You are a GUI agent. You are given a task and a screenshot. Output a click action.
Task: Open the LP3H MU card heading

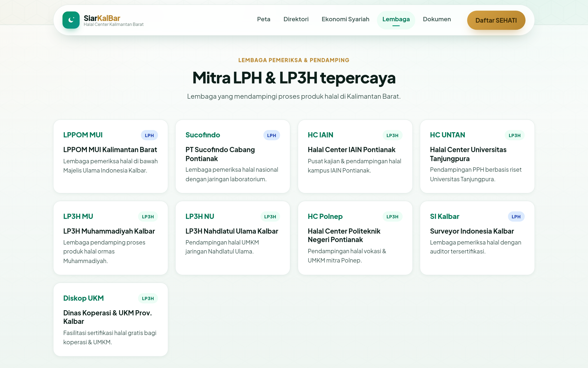(x=78, y=216)
